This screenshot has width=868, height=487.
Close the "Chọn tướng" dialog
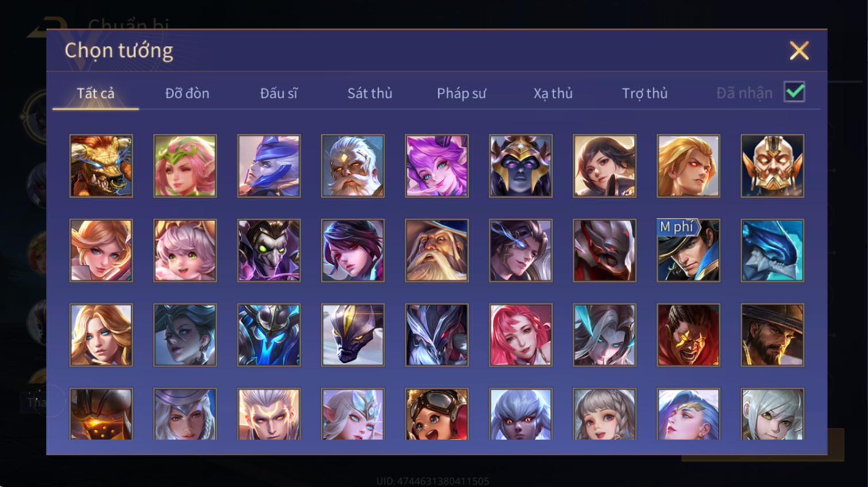pyautogui.click(x=799, y=51)
